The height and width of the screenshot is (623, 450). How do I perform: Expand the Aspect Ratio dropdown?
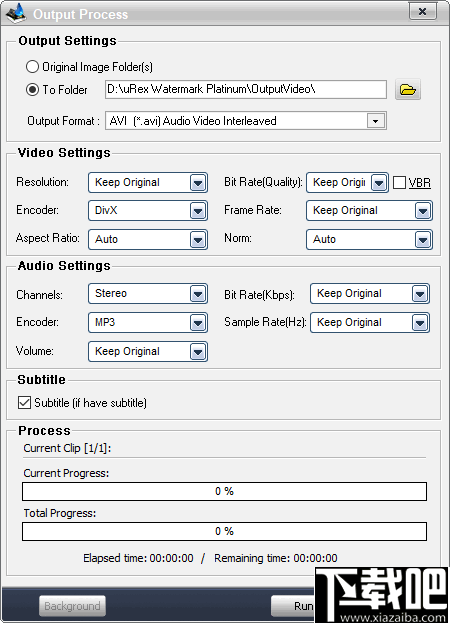[x=198, y=240]
